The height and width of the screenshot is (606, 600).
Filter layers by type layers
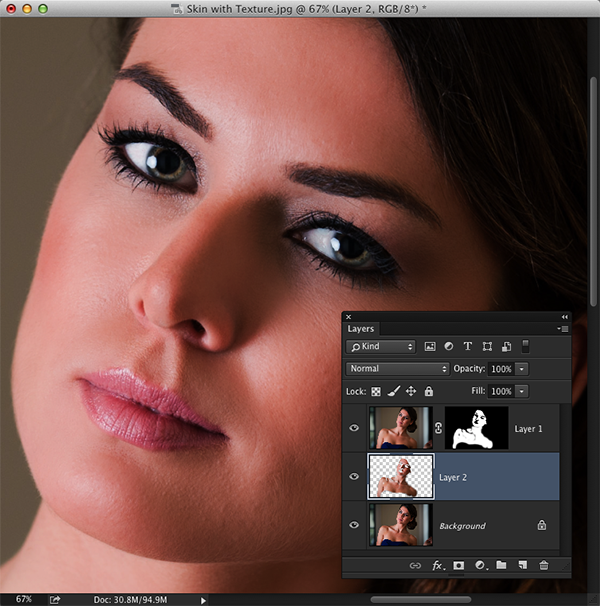tap(468, 347)
